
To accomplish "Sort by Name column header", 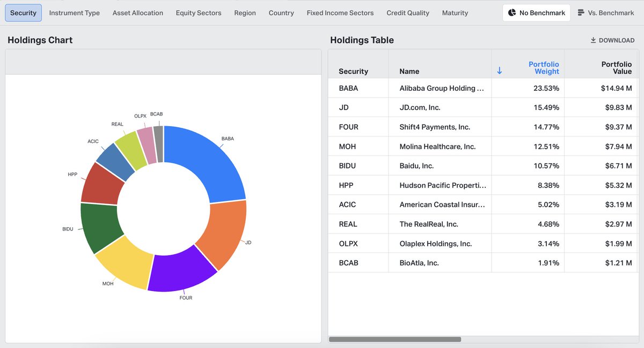I will (x=440, y=64).
